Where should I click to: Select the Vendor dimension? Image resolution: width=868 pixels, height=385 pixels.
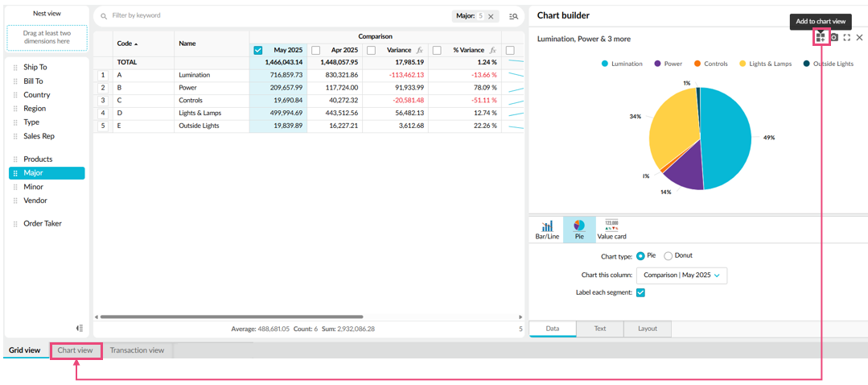tap(35, 201)
